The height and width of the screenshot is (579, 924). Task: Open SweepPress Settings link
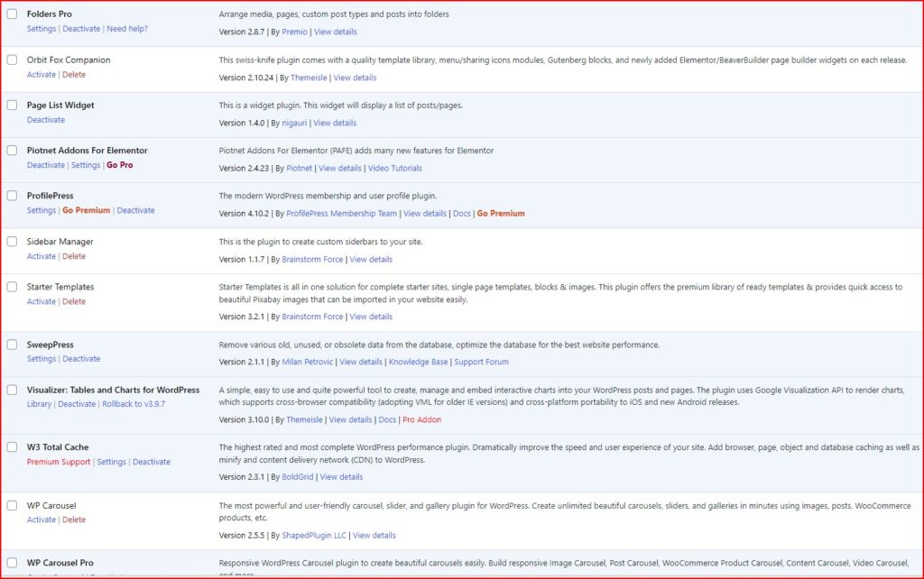[42, 359]
